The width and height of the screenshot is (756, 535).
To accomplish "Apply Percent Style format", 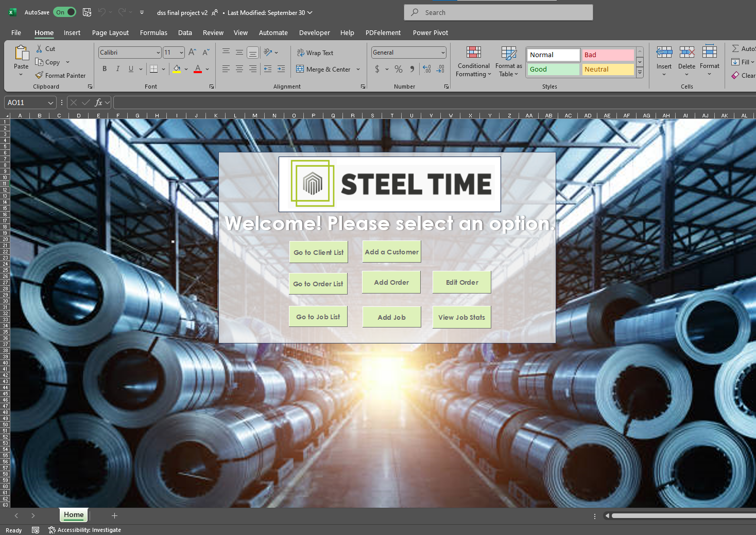I will click(399, 69).
